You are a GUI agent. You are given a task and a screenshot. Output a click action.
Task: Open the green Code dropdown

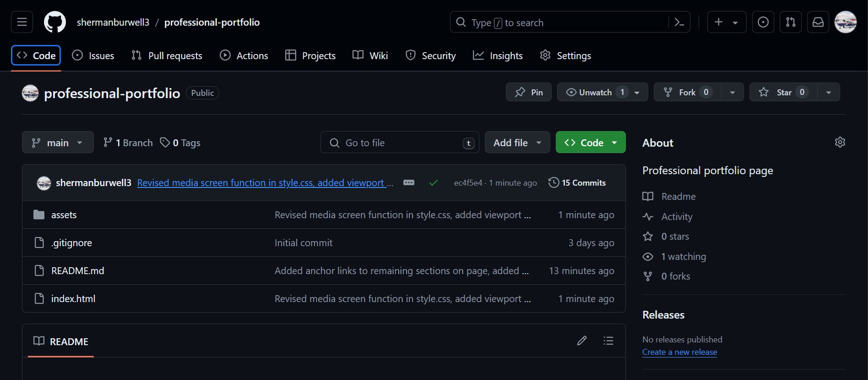591,143
